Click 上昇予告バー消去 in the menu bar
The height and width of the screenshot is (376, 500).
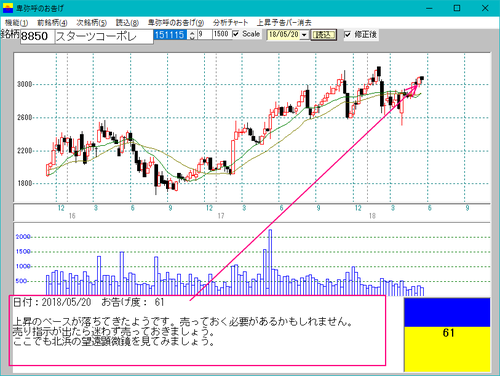point(284,23)
